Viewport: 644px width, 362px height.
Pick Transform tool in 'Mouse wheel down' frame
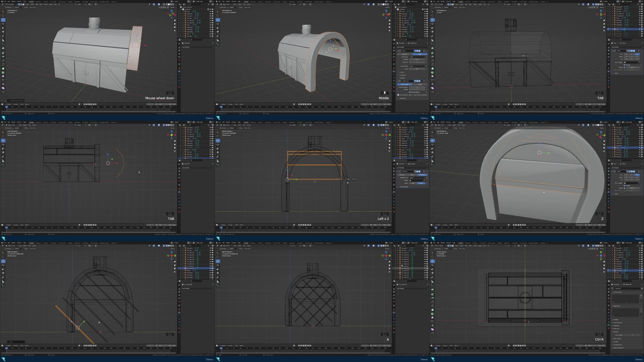coord(3,32)
